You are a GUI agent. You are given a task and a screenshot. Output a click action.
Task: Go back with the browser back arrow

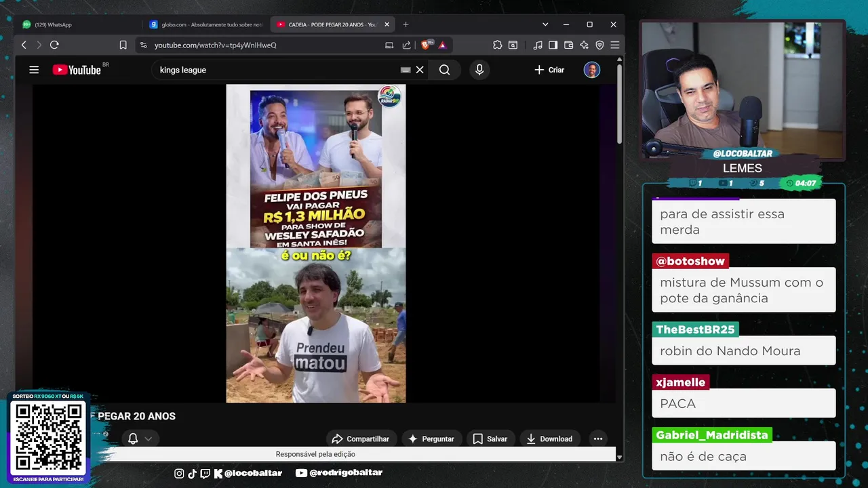click(24, 45)
